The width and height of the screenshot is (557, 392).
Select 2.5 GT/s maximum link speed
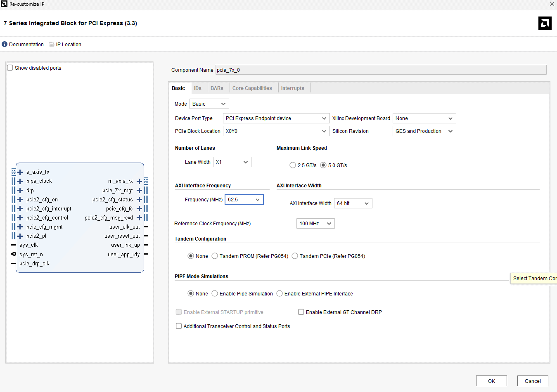(293, 165)
